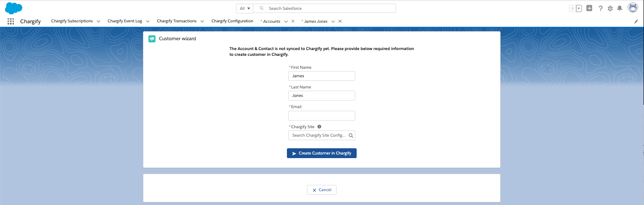
Task: Open the Chargify Configuration tab
Action: (x=232, y=21)
